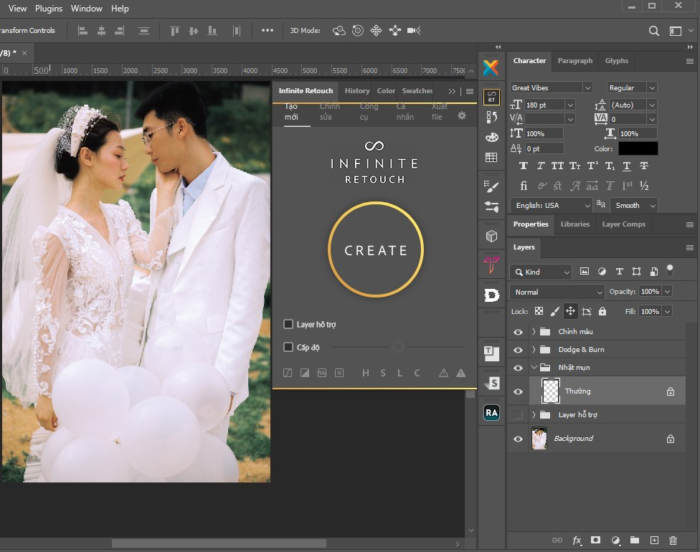Open the Infinite Retouch RT panel icon
Viewport: 700px width, 552px height.
tap(492, 97)
